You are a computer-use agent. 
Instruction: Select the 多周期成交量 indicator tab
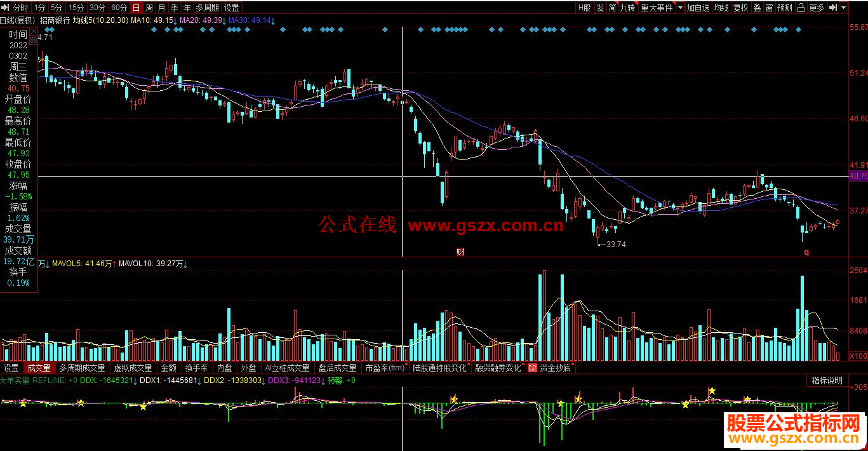82,368
